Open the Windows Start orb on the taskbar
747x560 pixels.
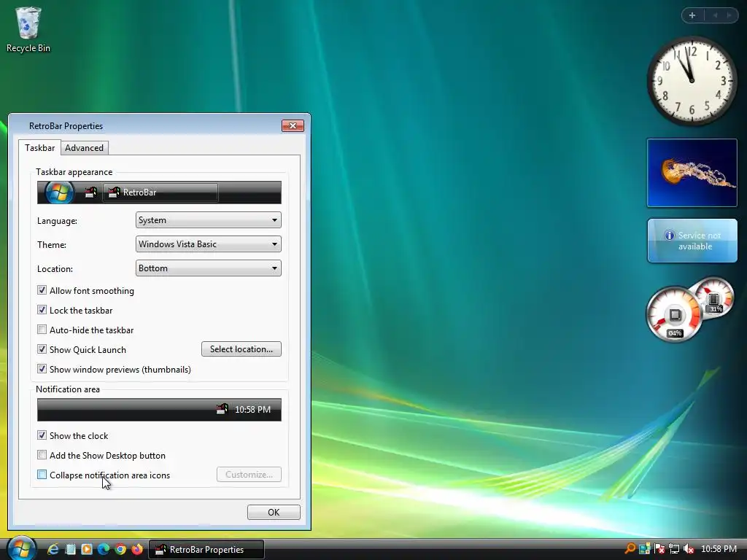tap(21, 548)
